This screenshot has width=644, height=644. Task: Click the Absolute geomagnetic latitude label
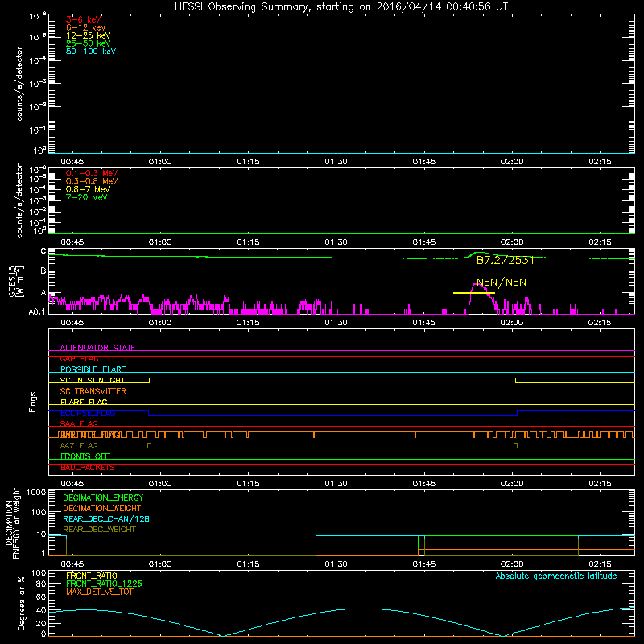(556, 576)
